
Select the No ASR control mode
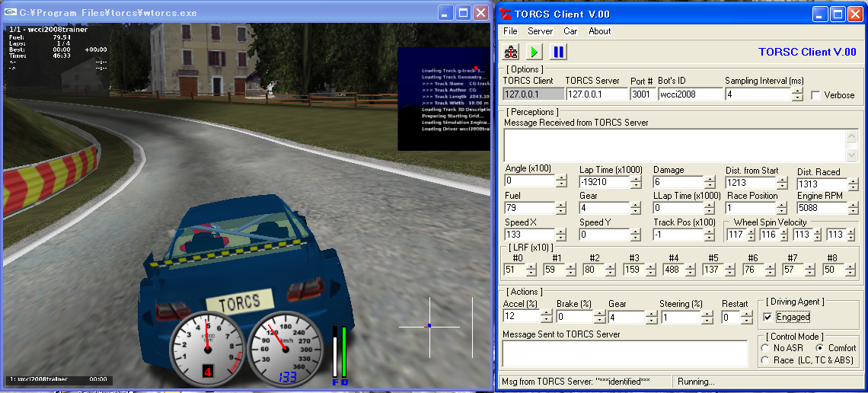(764, 348)
